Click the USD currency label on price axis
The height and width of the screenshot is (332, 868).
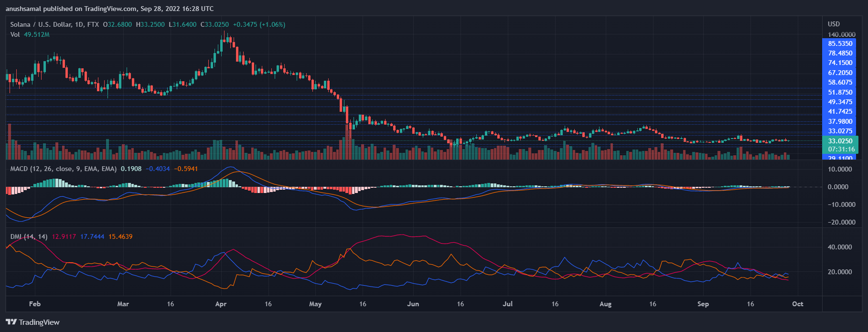tap(834, 24)
